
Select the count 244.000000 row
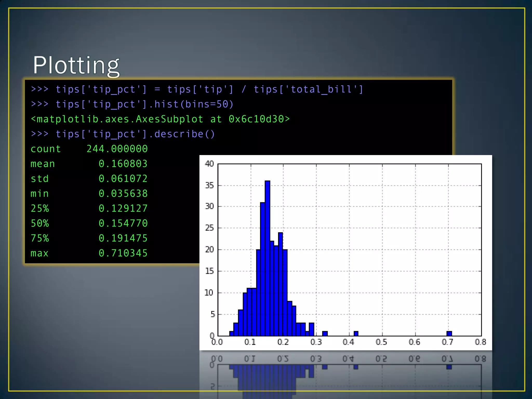(89, 149)
